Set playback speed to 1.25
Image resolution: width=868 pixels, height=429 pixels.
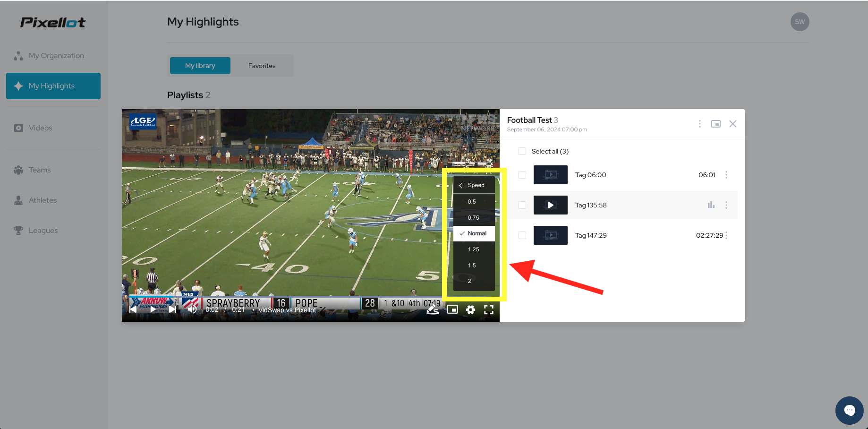tap(474, 249)
